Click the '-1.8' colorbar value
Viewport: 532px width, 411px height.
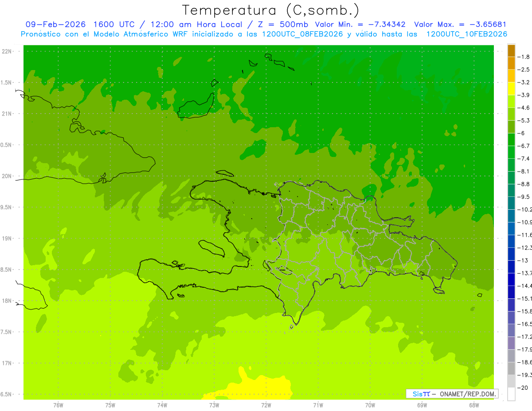coord(524,57)
